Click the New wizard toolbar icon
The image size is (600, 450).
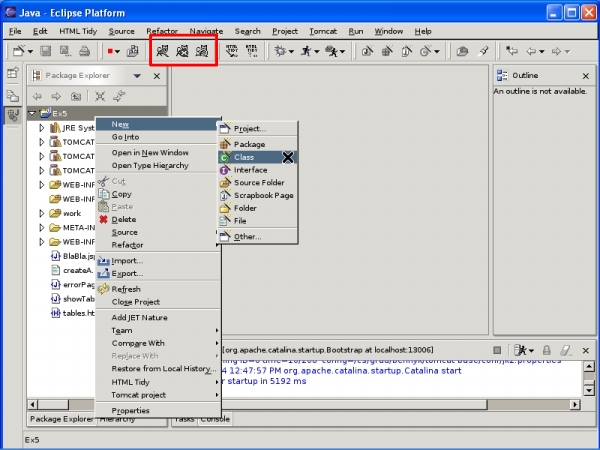click(x=19, y=51)
